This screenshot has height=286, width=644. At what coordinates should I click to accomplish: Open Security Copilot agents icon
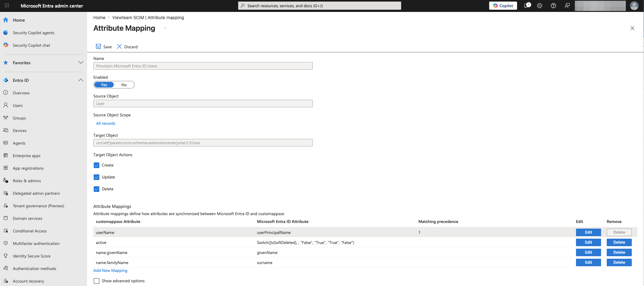point(6,33)
